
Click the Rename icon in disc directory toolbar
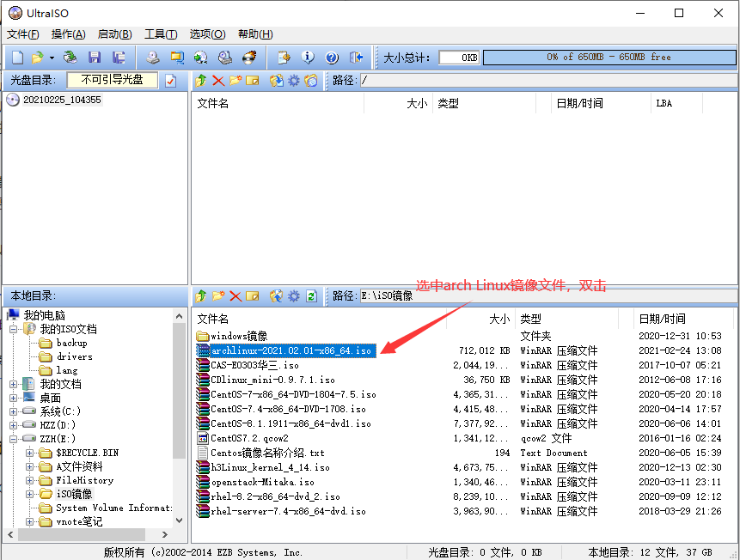253,81
